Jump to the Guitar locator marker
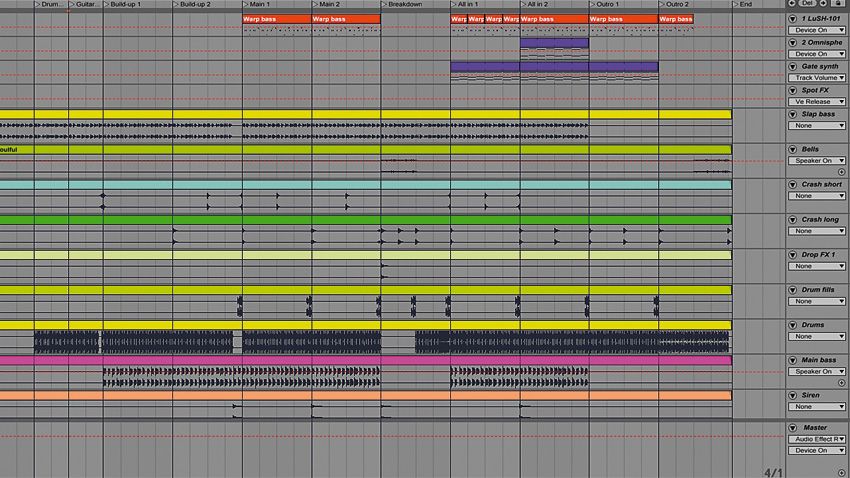 tap(84, 4)
